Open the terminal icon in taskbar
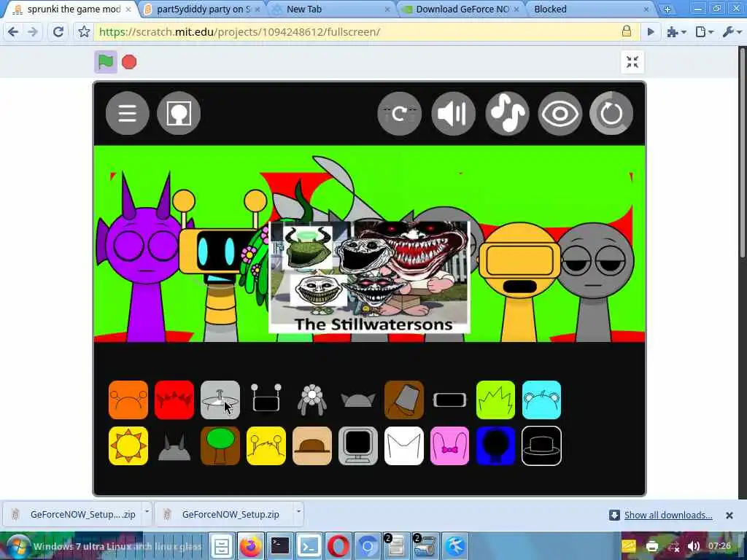The image size is (747, 560). coord(279,545)
